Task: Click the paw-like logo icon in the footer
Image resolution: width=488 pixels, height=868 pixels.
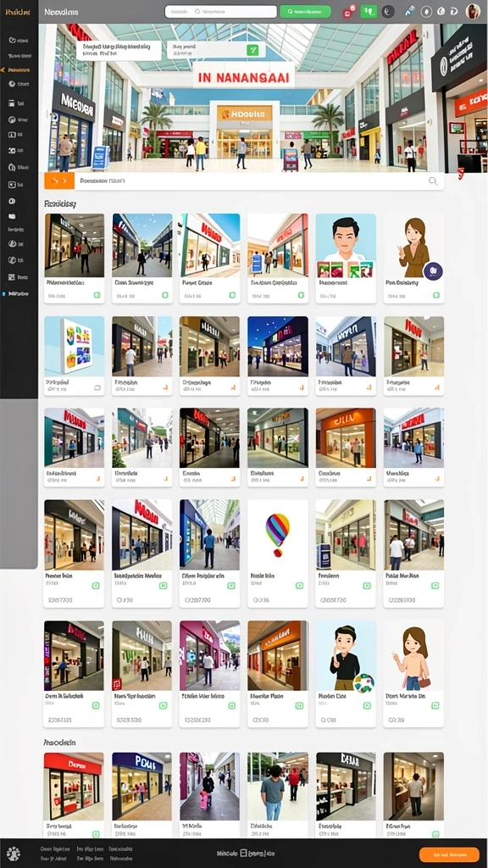Action: (13, 854)
